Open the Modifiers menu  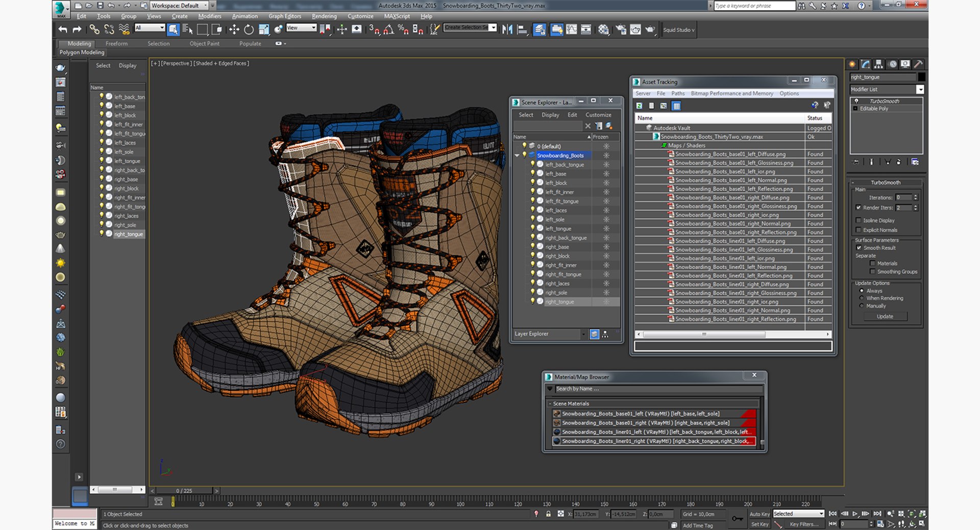210,16
